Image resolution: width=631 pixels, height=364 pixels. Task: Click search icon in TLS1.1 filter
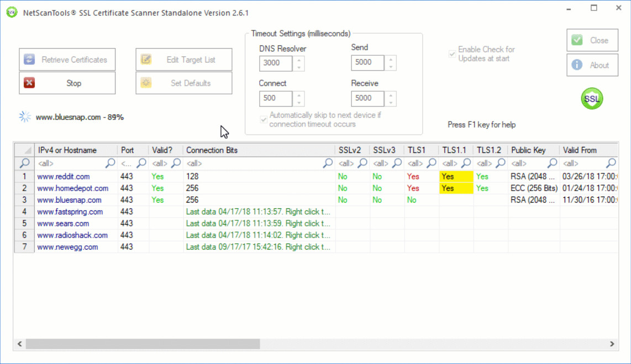[x=466, y=163]
